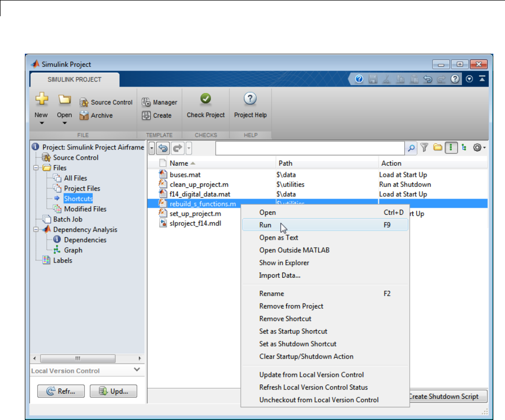Open the gear settings dropdown

pos(479,147)
